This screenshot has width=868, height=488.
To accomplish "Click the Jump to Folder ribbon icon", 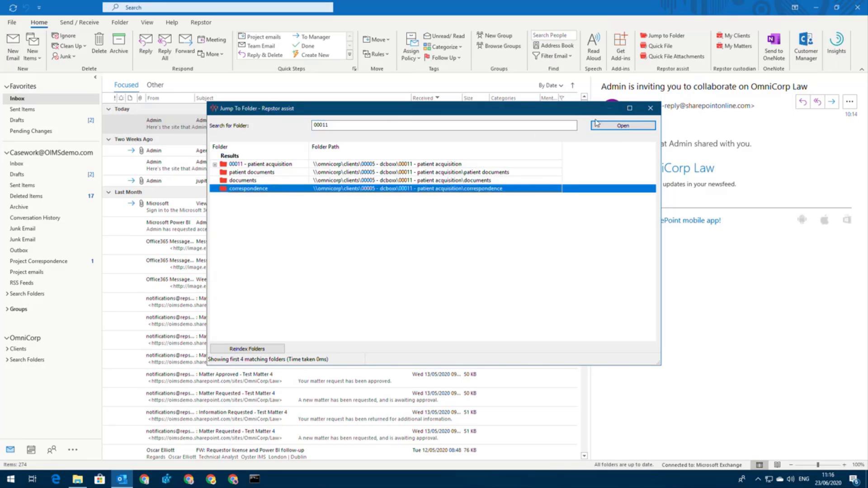I will (643, 36).
